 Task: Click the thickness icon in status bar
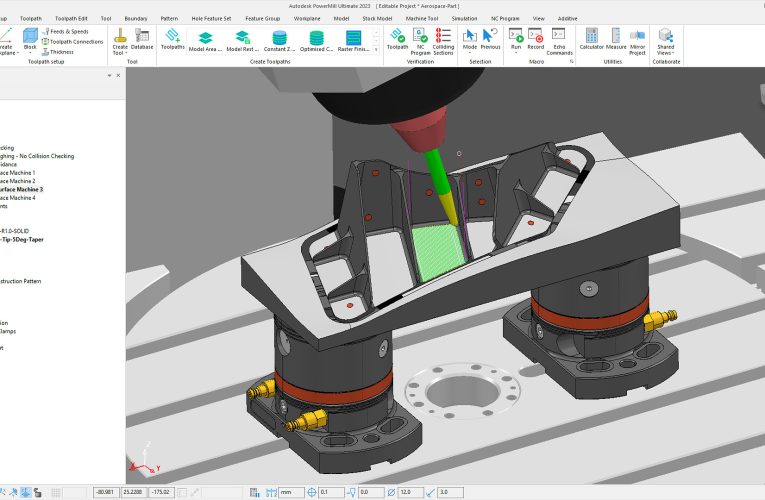[351, 492]
